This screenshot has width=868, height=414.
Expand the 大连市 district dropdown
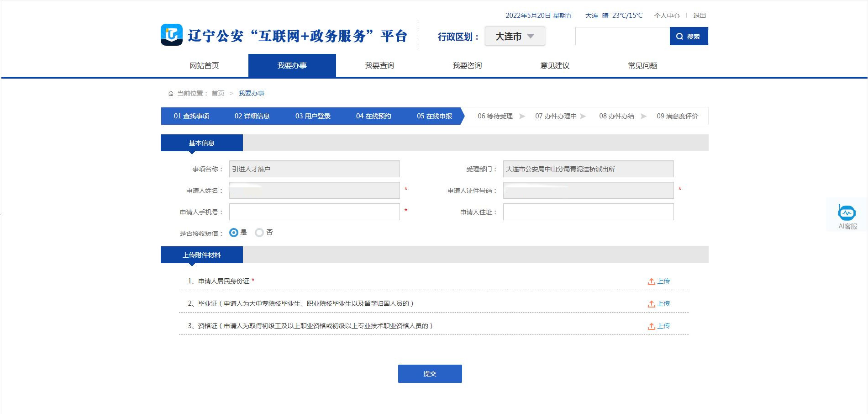coord(515,37)
